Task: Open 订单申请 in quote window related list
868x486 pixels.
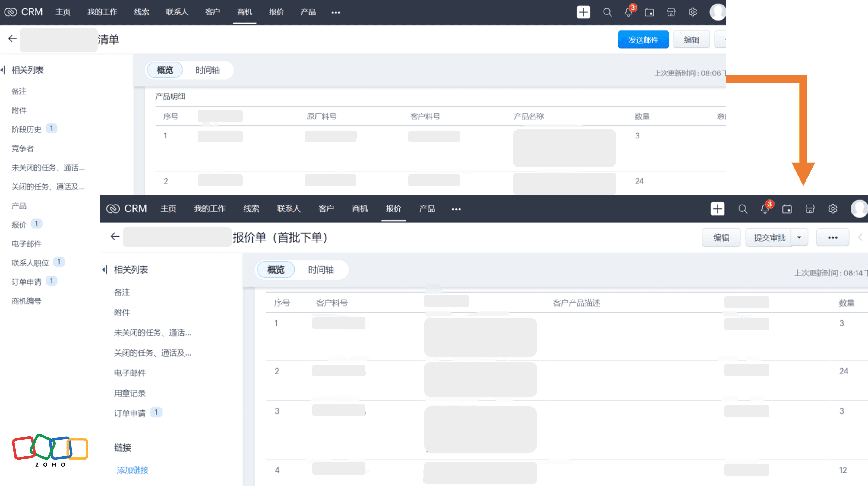Action: [x=130, y=414]
